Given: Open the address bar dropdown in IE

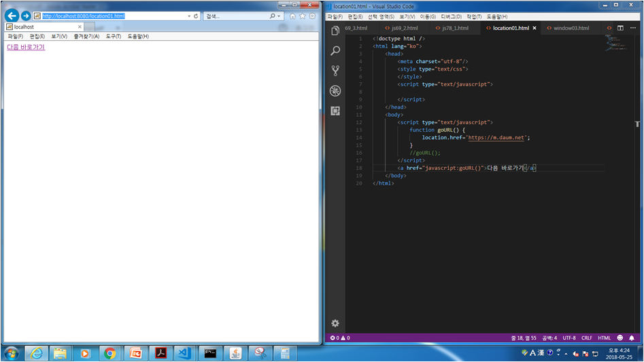Looking at the screenshot, I should click(189, 16).
